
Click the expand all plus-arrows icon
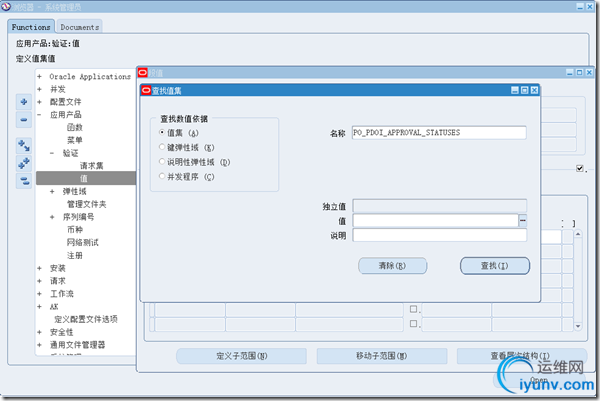pyautogui.click(x=24, y=163)
